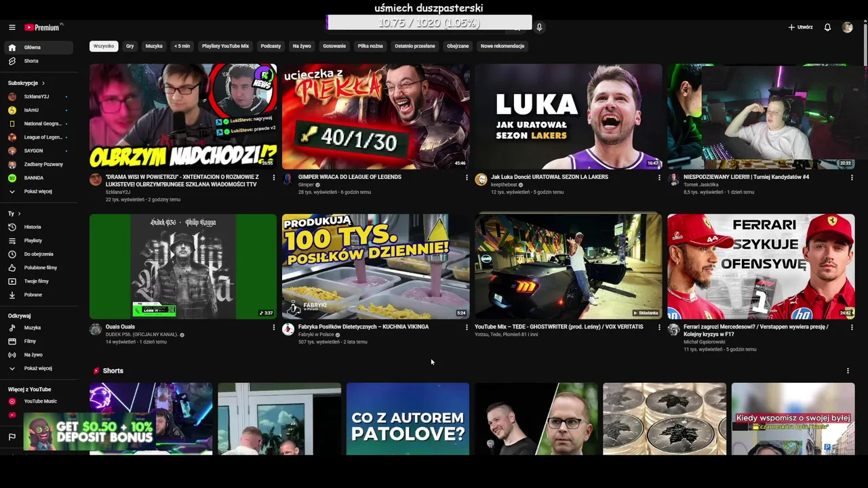Play OLBRZYM NADCHODZI video thumbnail
The image size is (868, 488).
[x=183, y=117]
